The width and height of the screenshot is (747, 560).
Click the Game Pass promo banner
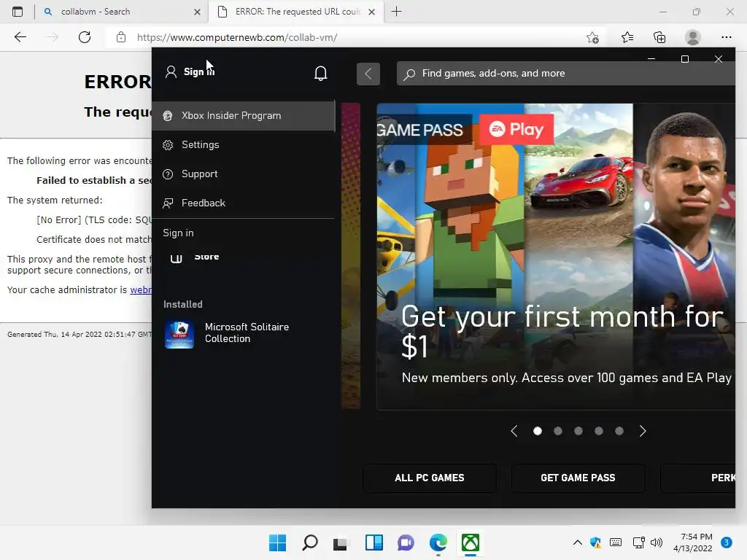click(556, 256)
